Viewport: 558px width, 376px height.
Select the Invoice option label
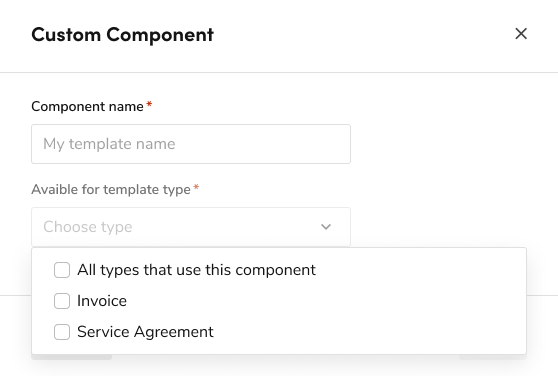(x=102, y=301)
